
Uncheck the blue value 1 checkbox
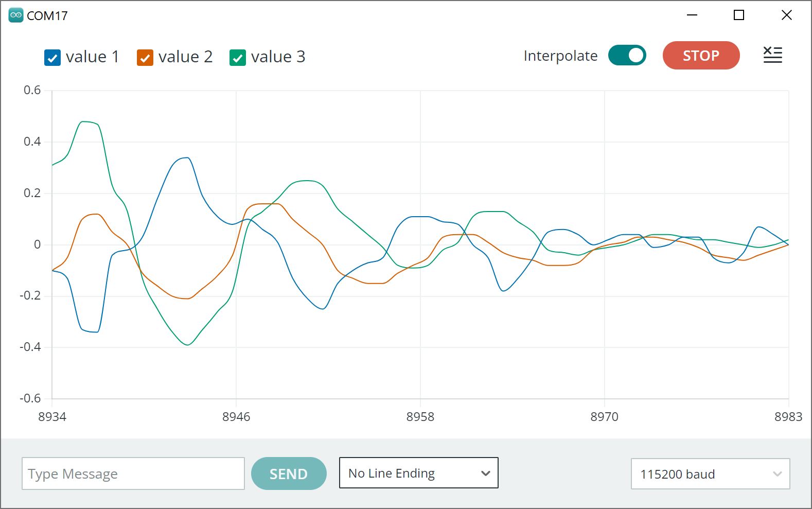coord(52,58)
